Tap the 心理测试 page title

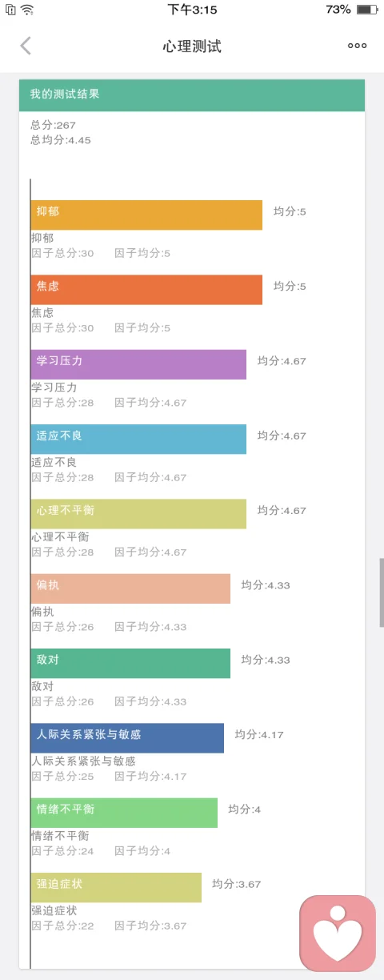click(192, 46)
